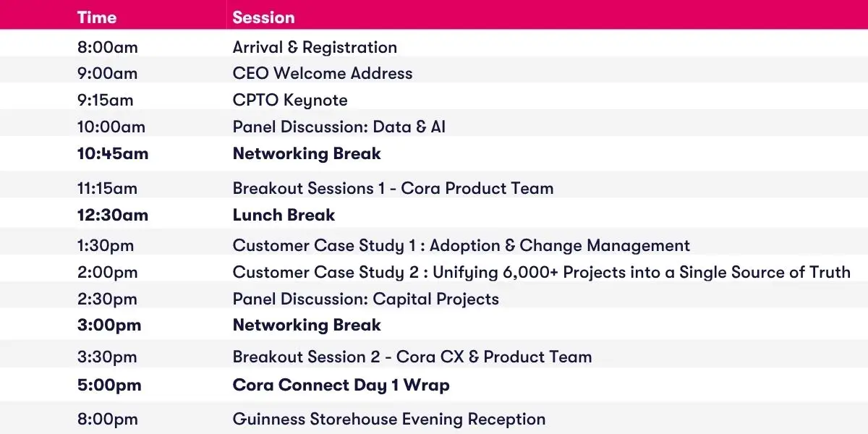The height and width of the screenshot is (434, 868).
Task: Click Cora Connect Day 1 Wrap
Action: (x=341, y=385)
